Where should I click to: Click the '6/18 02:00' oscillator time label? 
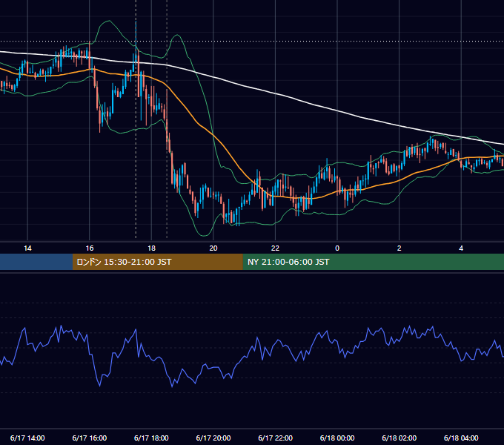pos(399,438)
